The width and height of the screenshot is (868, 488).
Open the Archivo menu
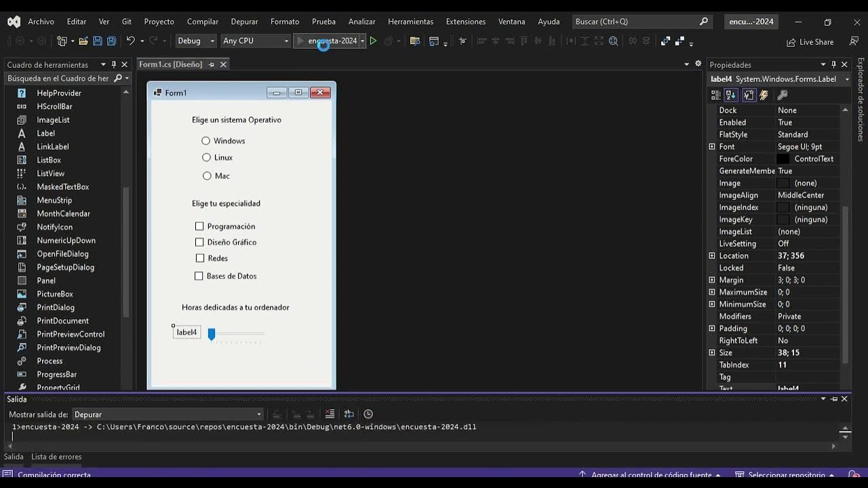pyautogui.click(x=41, y=22)
